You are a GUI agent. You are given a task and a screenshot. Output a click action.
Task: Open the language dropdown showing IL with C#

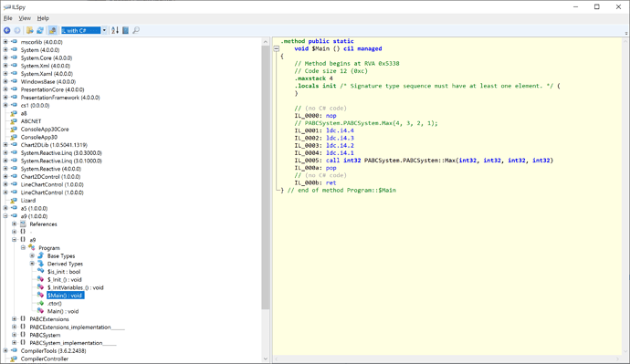coord(84,30)
